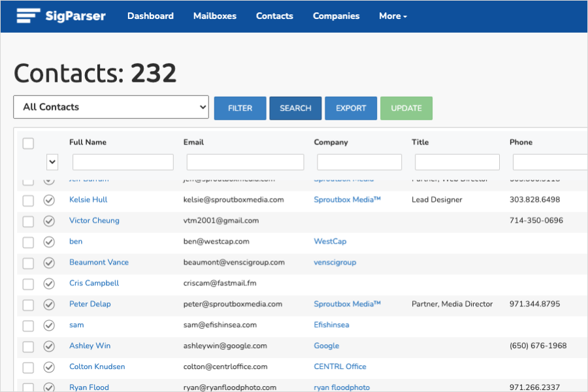Open the Efishinsea company link
This screenshot has height=392, width=588.
point(331,325)
